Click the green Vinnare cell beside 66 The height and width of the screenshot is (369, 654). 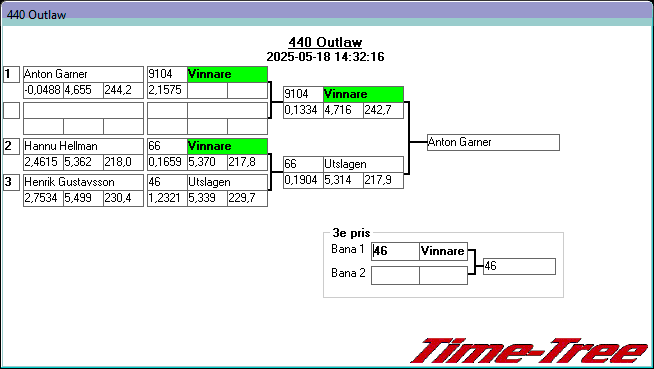pyautogui.click(x=227, y=146)
